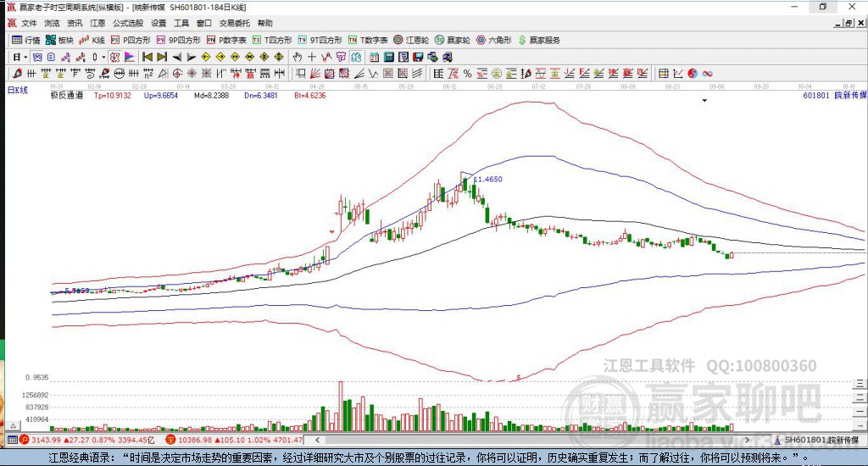Click the yin-yang icon
This screenshot has width=868, height=466.
693,73
